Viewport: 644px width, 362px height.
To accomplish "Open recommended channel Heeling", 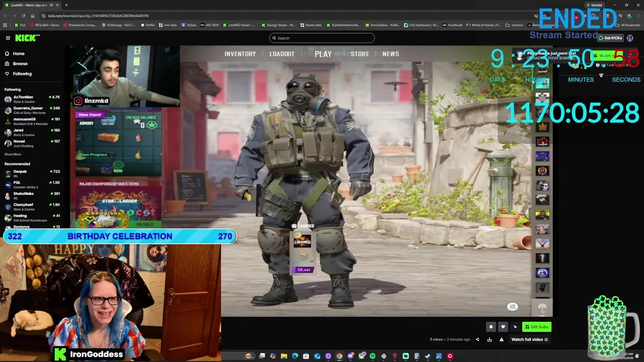I will point(32,218).
